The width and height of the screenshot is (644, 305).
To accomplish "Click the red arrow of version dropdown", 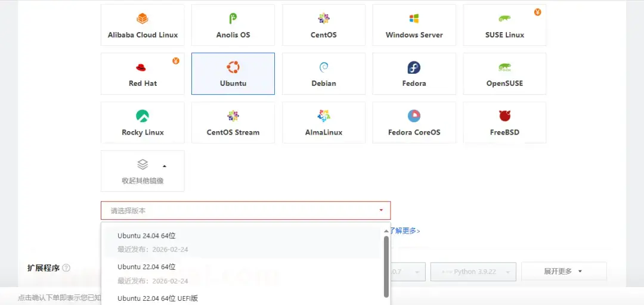I will pyautogui.click(x=381, y=211).
